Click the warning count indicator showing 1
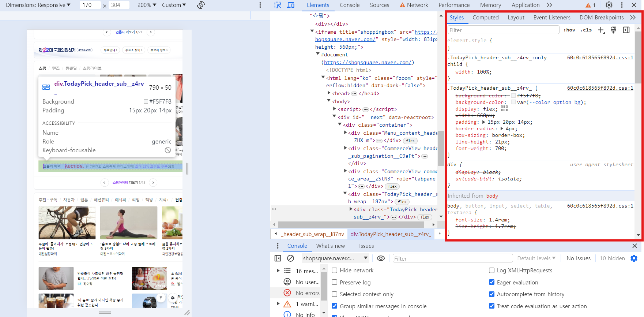644x317 pixels. point(590,5)
